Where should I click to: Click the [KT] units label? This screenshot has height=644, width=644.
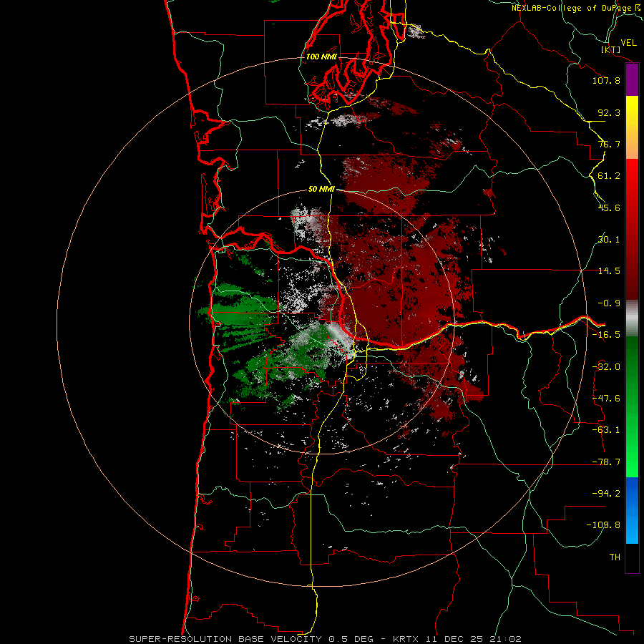pos(611,49)
